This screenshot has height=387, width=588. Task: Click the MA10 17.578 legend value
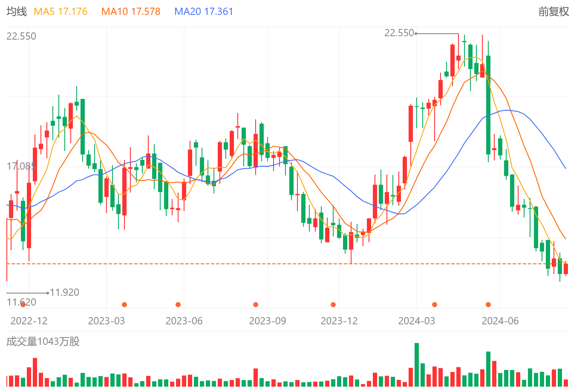131,12
